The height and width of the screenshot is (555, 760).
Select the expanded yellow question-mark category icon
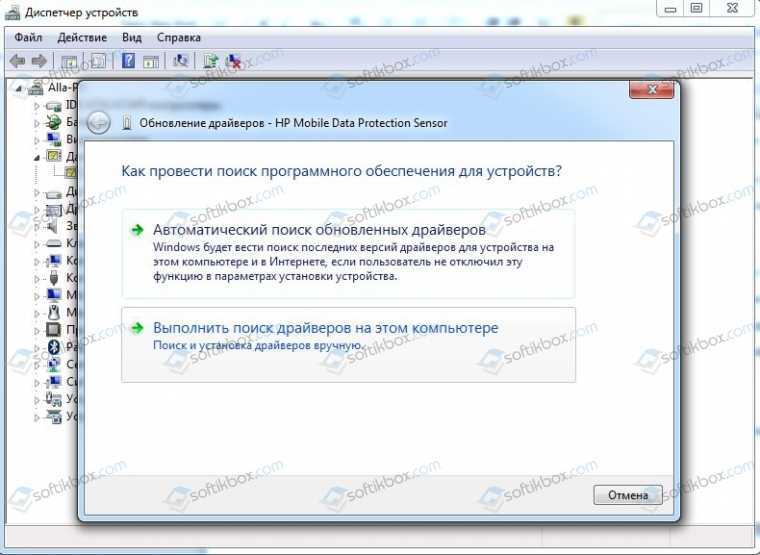(53, 156)
